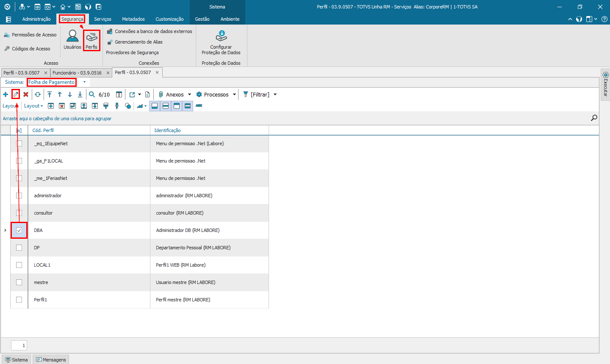Click the paint format brush icon

106,106
